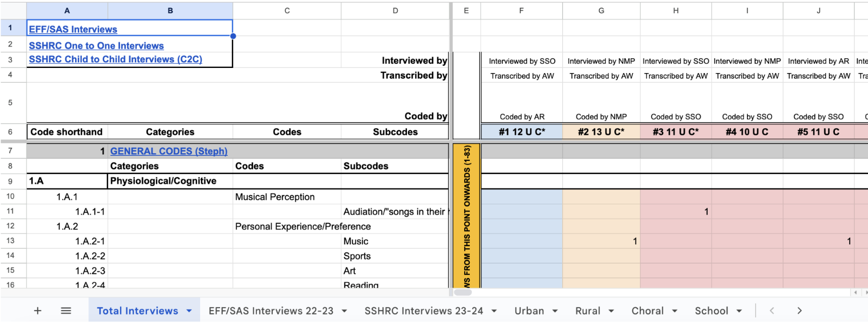Select the '1.A.1-1' code cell
The width and height of the screenshot is (868, 328).
point(67,212)
